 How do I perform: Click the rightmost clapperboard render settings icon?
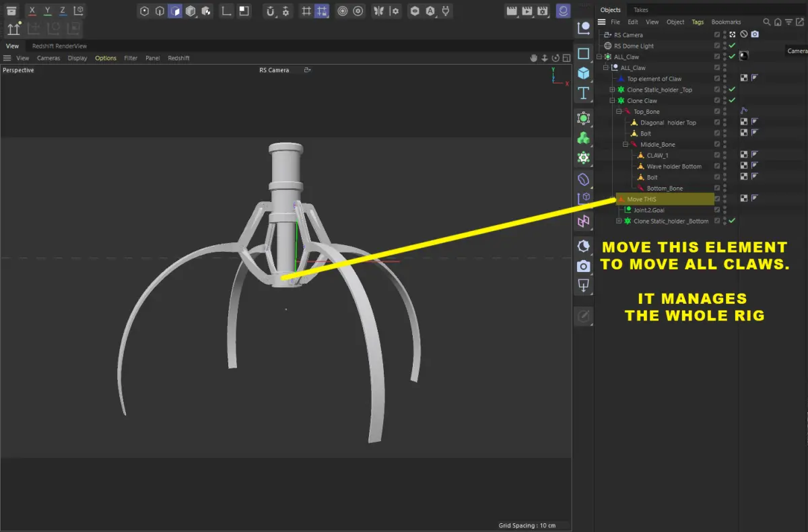(x=543, y=11)
